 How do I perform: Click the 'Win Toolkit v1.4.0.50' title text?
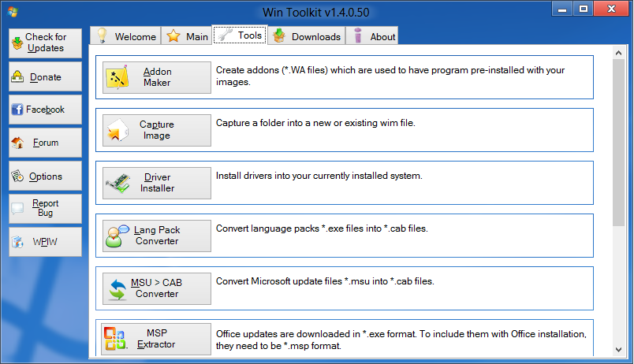pyautogui.click(x=315, y=13)
